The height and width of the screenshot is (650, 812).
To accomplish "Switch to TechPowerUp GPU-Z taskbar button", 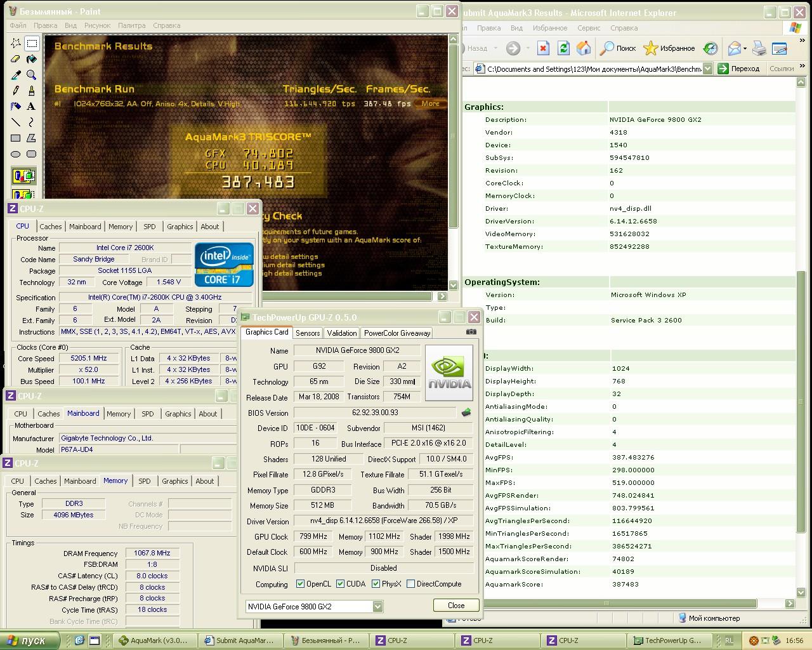I will coord(671,640).
